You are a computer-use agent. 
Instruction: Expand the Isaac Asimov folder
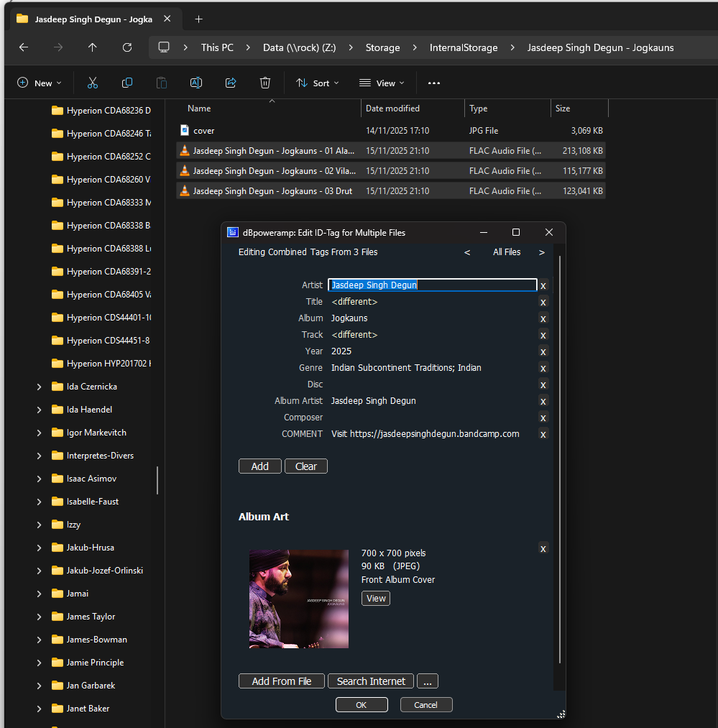click(40, 479)
